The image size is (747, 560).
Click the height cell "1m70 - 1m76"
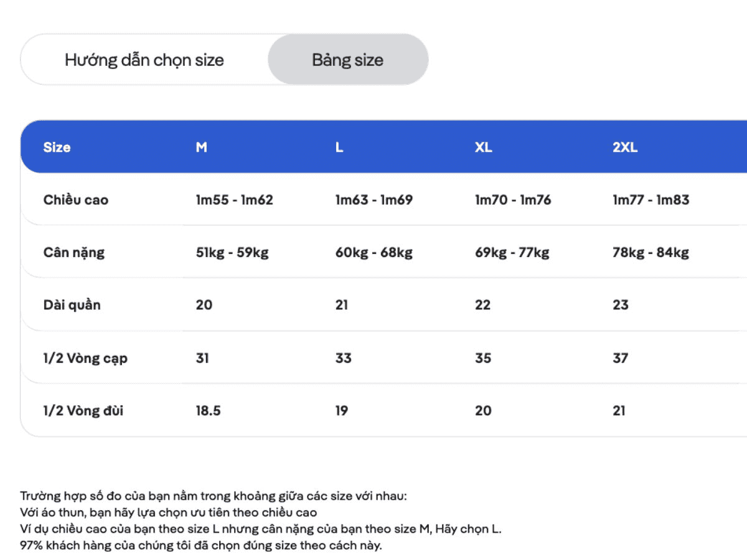pos(512,200)
